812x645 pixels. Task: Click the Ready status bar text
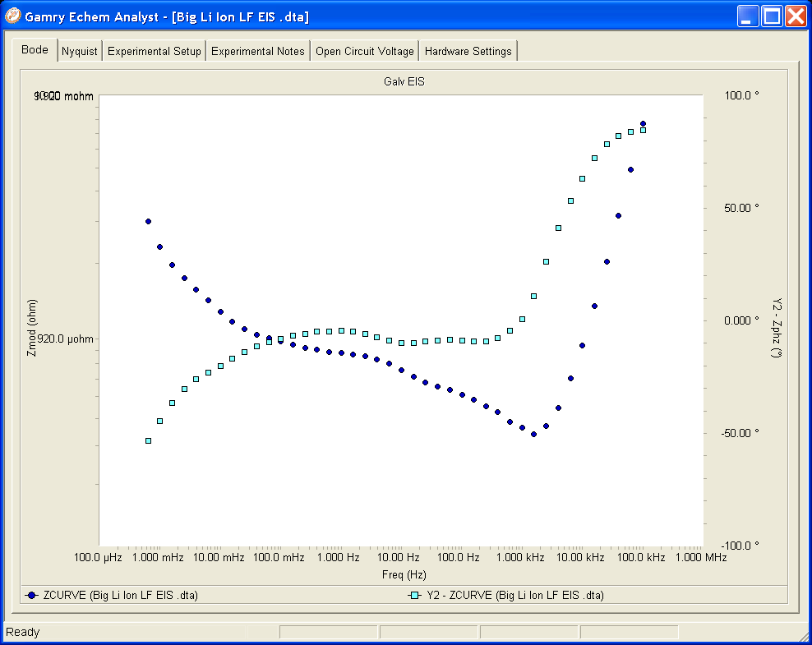23,632
